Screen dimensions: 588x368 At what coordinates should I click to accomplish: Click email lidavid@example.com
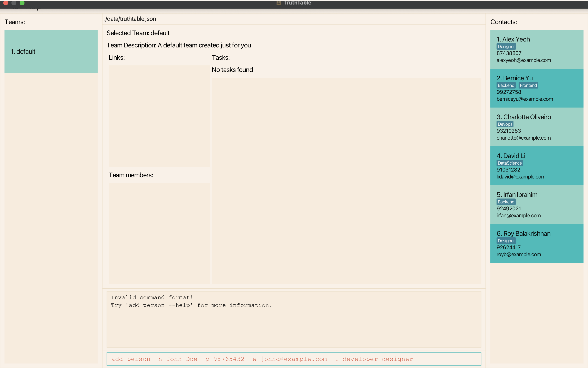click(x=521, y=177)
